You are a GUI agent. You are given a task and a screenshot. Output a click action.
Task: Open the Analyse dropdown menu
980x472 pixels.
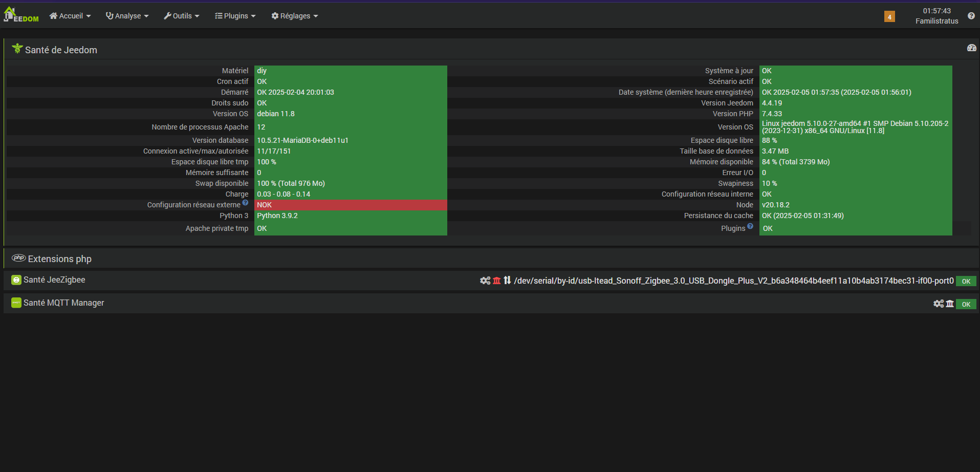tap(127, 16)
